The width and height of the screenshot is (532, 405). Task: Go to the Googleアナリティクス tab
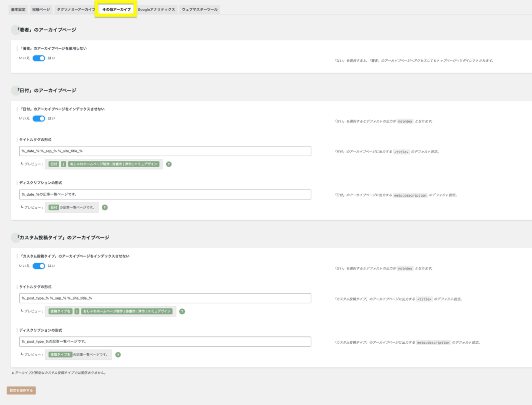156,9
